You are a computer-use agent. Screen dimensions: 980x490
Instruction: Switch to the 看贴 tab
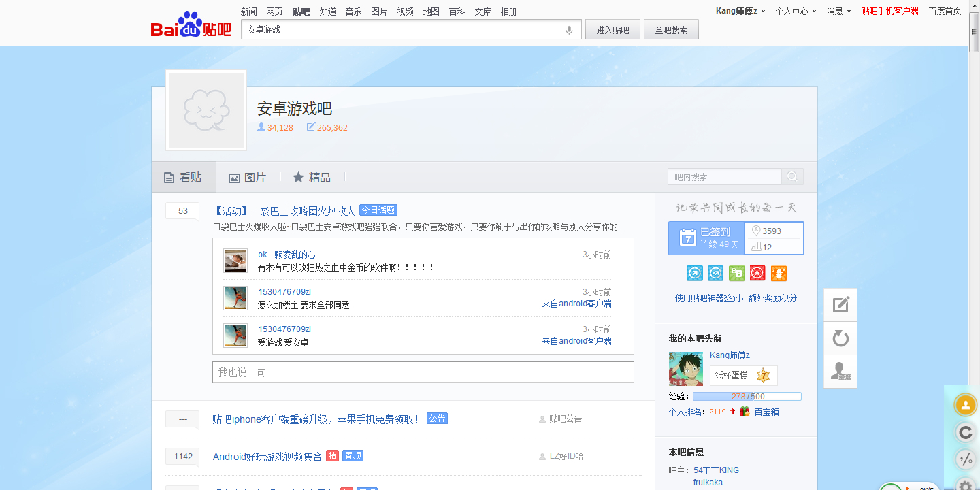pyautogui.click(x=184, y=177)
